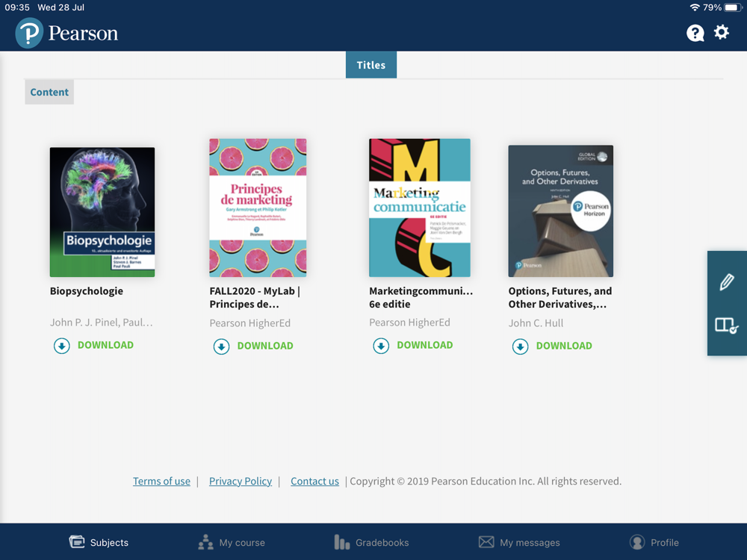
Task: Tap the Wi-Fi status icon
Action: [695, 7]
